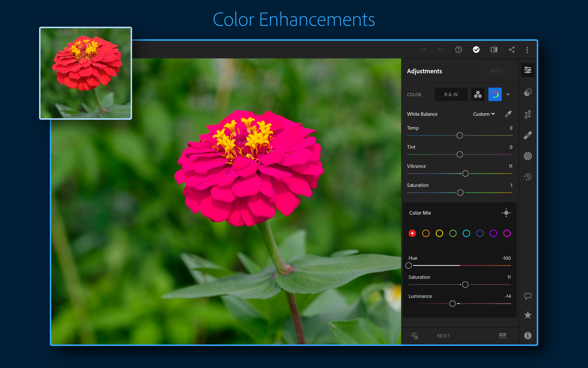Click the star rating icon
The height and width of the screenshot is (368, 588).
click(x=528, y=315)
